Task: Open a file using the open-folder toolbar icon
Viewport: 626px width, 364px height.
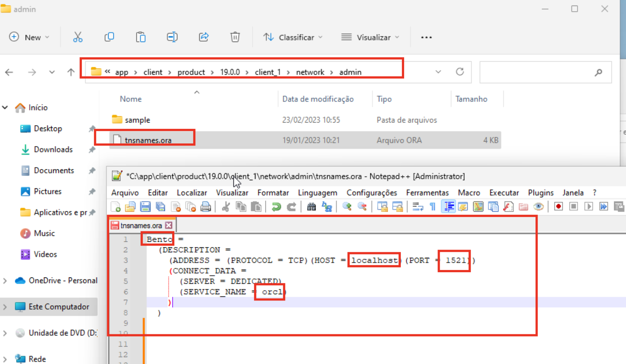Action: click(x=130, y=207)
